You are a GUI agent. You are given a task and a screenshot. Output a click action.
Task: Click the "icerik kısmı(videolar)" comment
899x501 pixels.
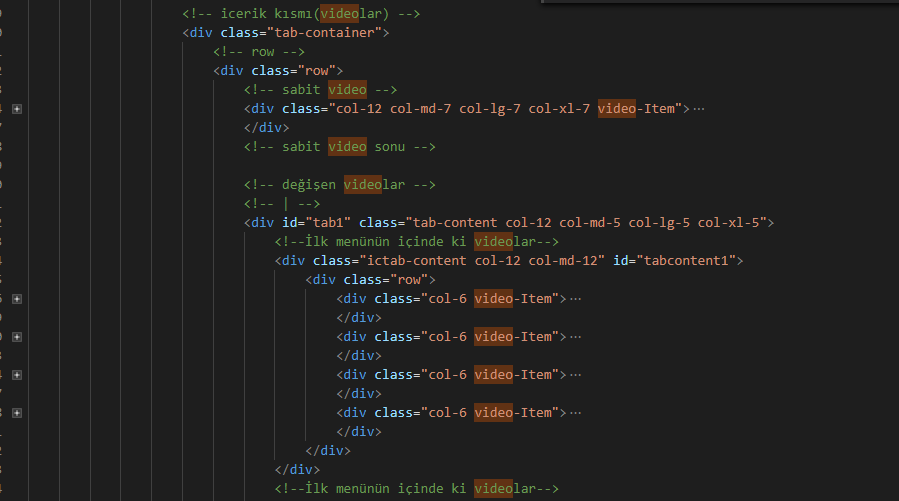tap(301, 14)
